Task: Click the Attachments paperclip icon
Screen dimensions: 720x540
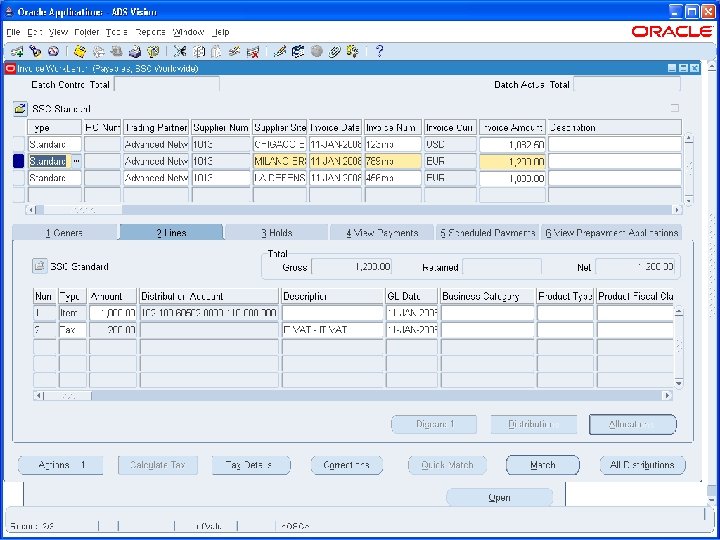Action: pos(335,51)
